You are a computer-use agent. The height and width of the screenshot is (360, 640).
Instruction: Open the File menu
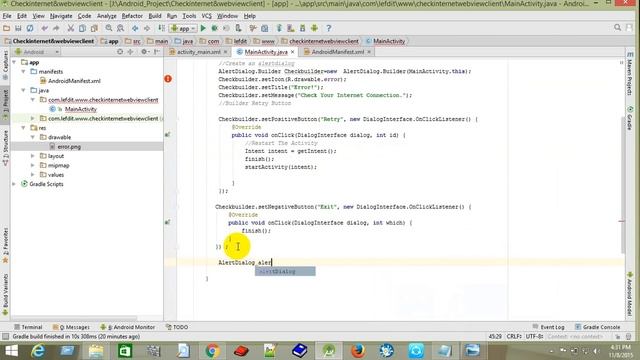(7, 16)
